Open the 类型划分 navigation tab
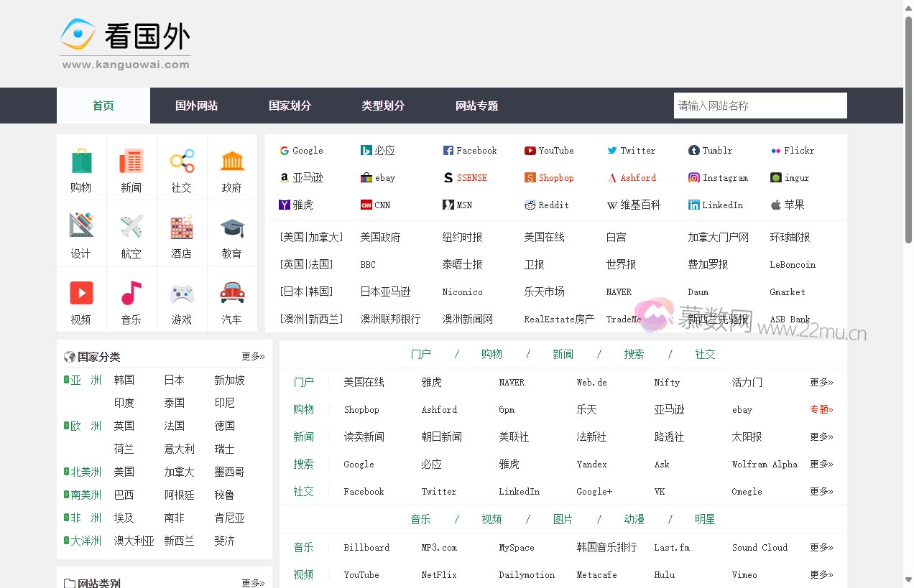The height and width of the screenshot is (588, 914). [383, 106]
